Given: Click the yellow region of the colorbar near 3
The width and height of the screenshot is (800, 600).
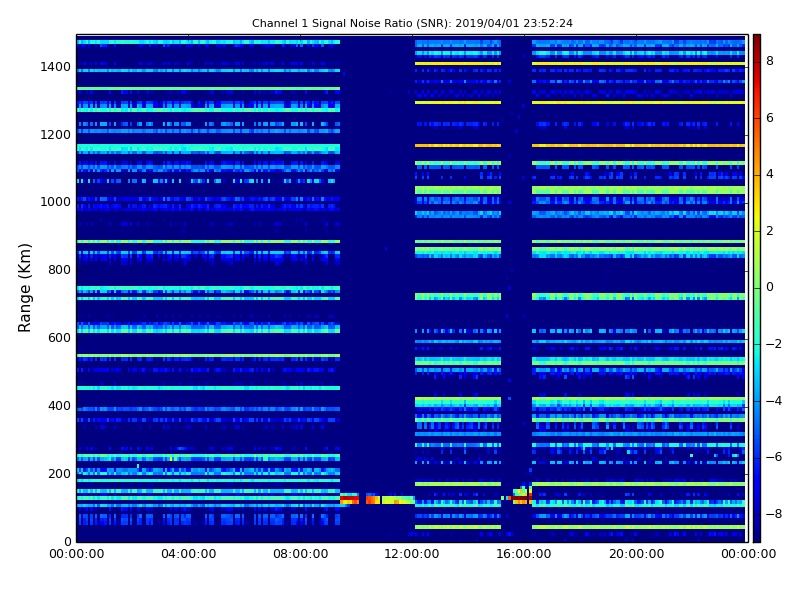Looking at the screenshot, I should (757, 203).
